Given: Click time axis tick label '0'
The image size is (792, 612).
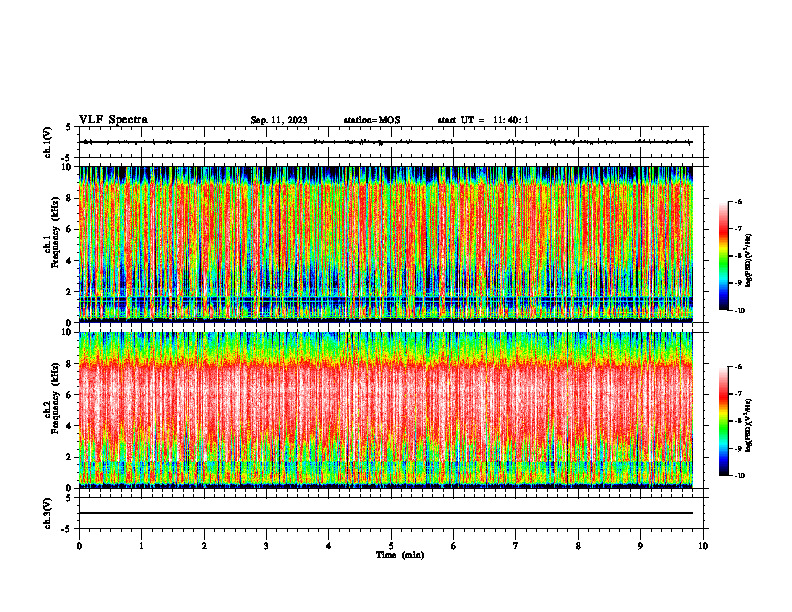Looking at the screenshot, I should pyautogui.click(x=79, y=546).
